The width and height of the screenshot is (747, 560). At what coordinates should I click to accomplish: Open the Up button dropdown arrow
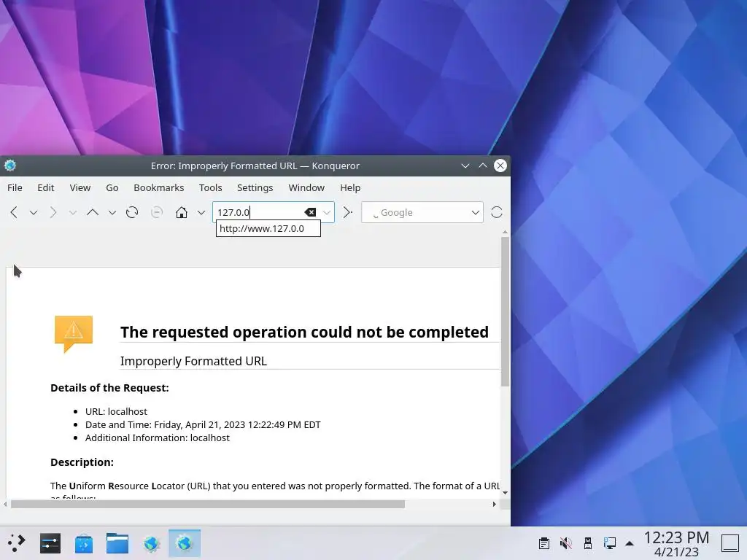tap(112, 212)
